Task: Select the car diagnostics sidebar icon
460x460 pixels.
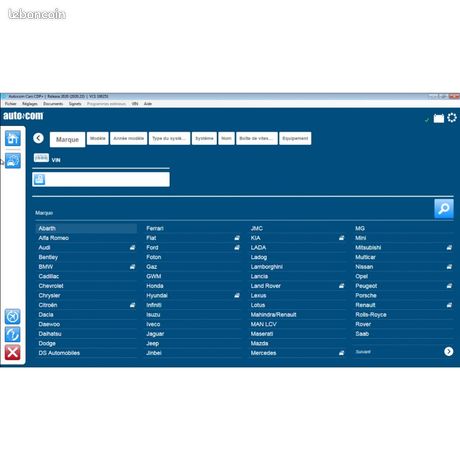Action: click(13, 161)
